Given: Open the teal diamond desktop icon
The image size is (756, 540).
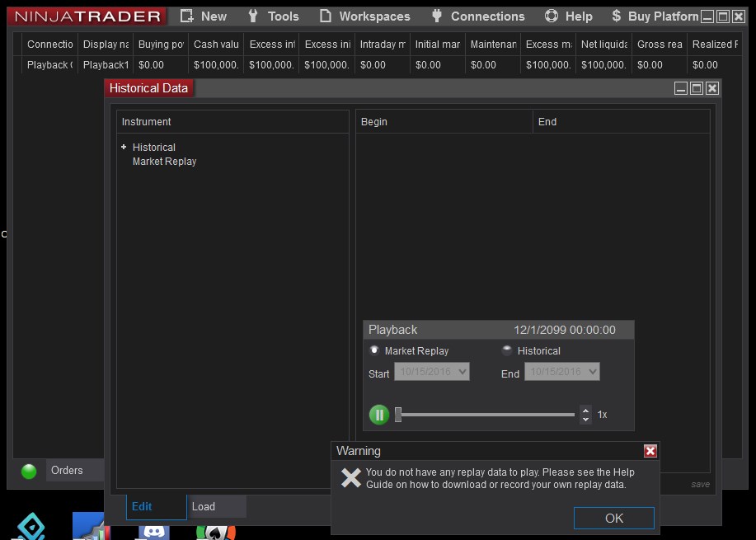Looking at the screenshot, I should (x=31, y=527).
